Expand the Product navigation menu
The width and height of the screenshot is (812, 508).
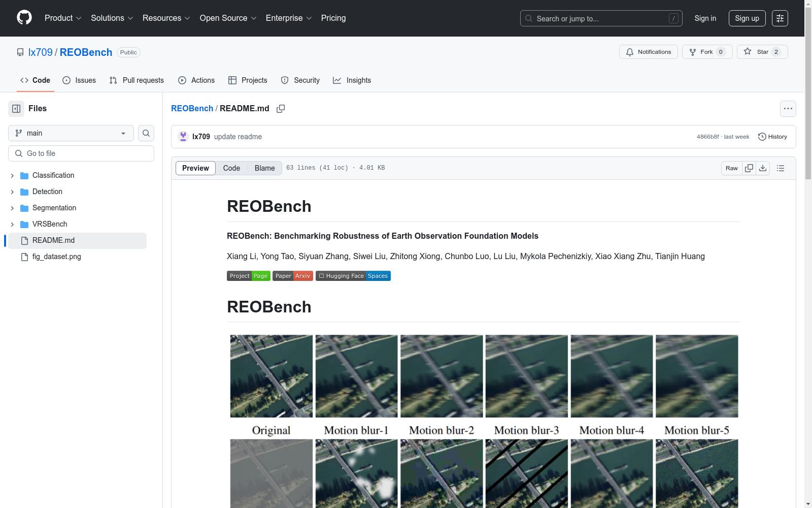63,18
